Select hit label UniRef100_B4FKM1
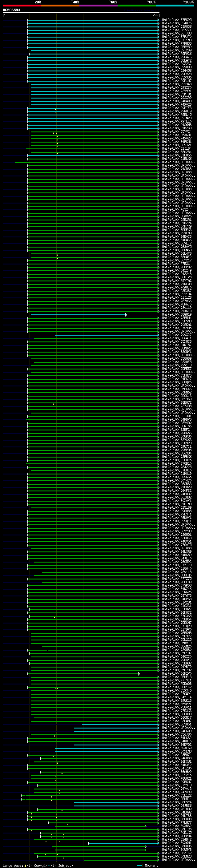 177,142
